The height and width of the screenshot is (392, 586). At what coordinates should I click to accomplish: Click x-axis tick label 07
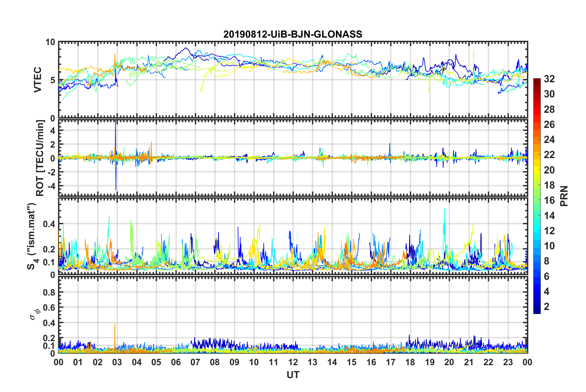(195, 362)
